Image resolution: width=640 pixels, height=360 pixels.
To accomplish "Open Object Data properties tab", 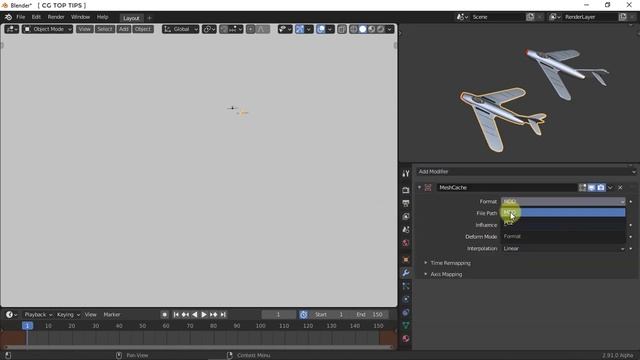I will 406,326.
